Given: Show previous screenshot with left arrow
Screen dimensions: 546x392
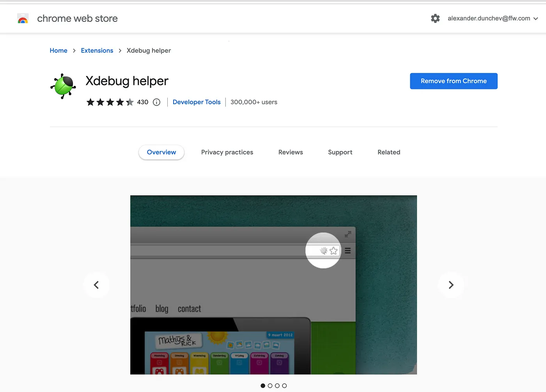Looking at the screenshot, I should (x=96, y=285).
